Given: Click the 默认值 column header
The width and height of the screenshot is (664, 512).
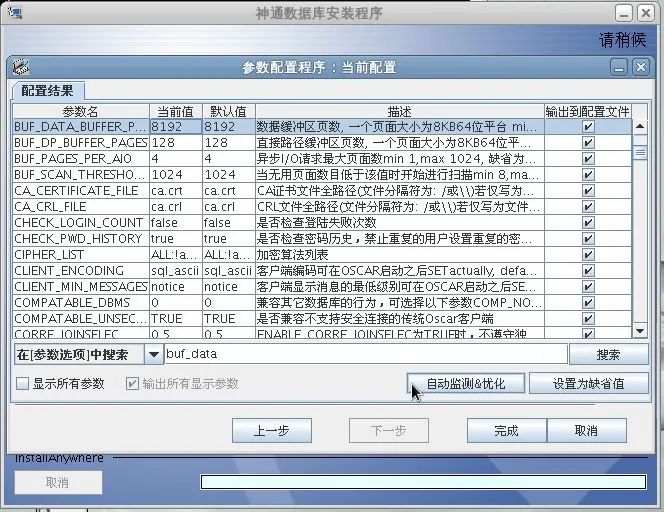Looking at the screenshot, I should [x=229, y=111].
